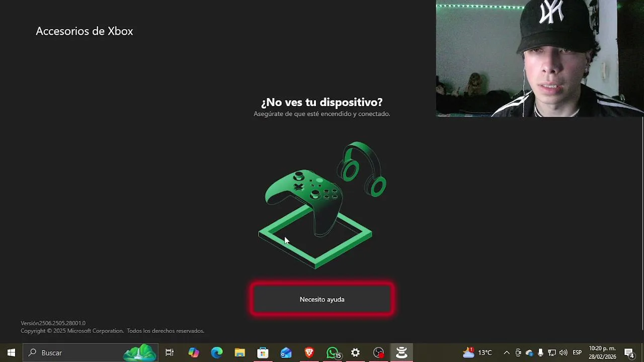644x362 pixels.
Task: Click the Accesorios de Xbox title
Action: 85,31
